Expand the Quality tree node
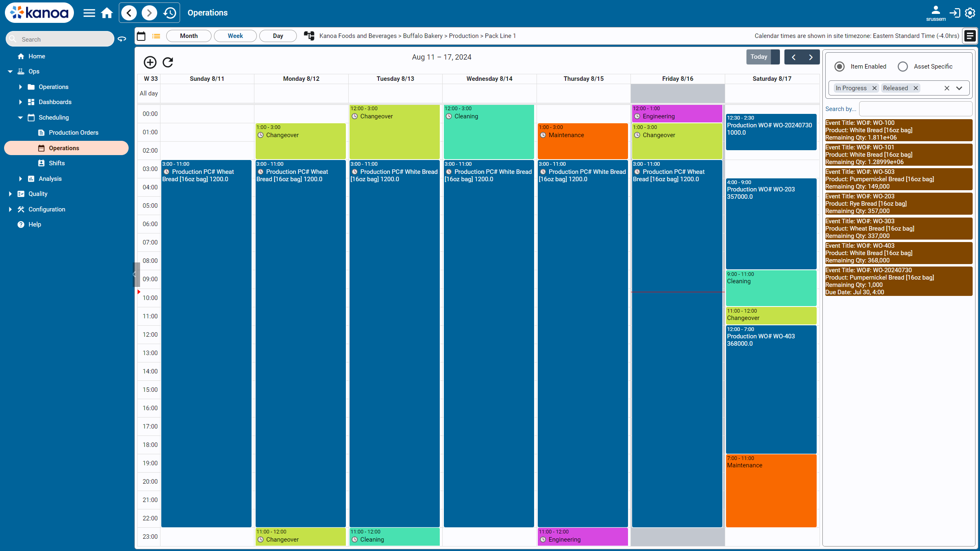The width and height of the screenshot is (980, 551). click(x=10, y=194)
